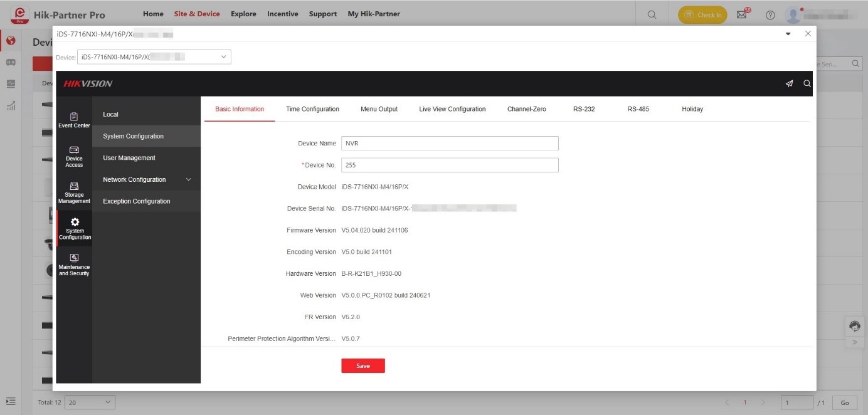Open the Holiday tab
Image resolution: width=868 pixels, height=415 pixels.
[692, 109]
